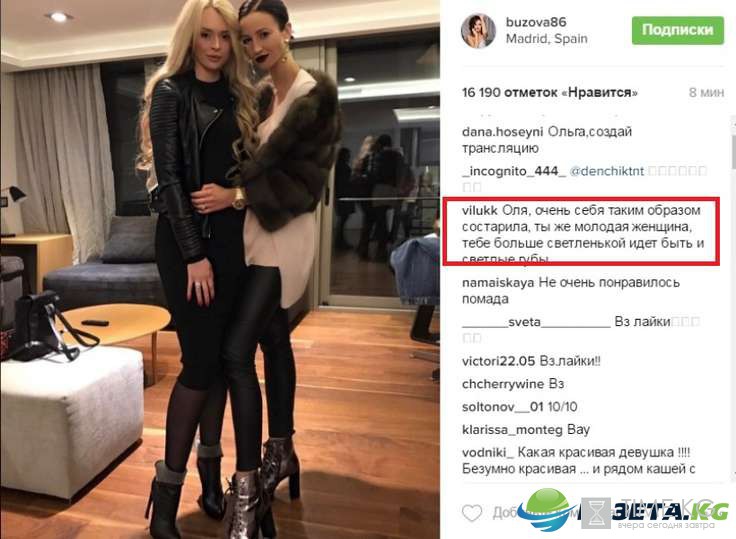The width and height of the screenshot is (736, 539).
Task: Open dana.hoseyni commenter profile
Action: [x=502, y=132]
